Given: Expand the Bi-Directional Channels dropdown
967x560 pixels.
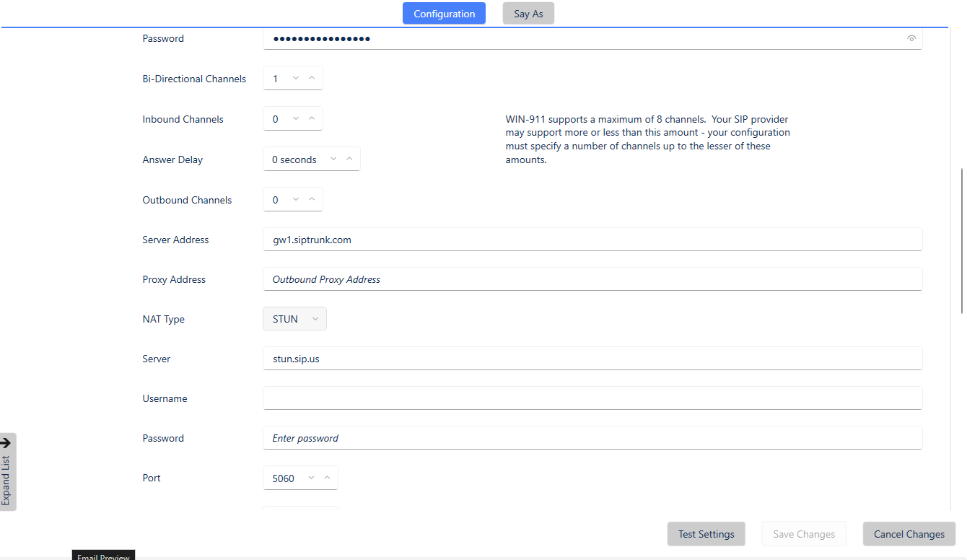Looking at the screenshot, I should coord(294,78).
